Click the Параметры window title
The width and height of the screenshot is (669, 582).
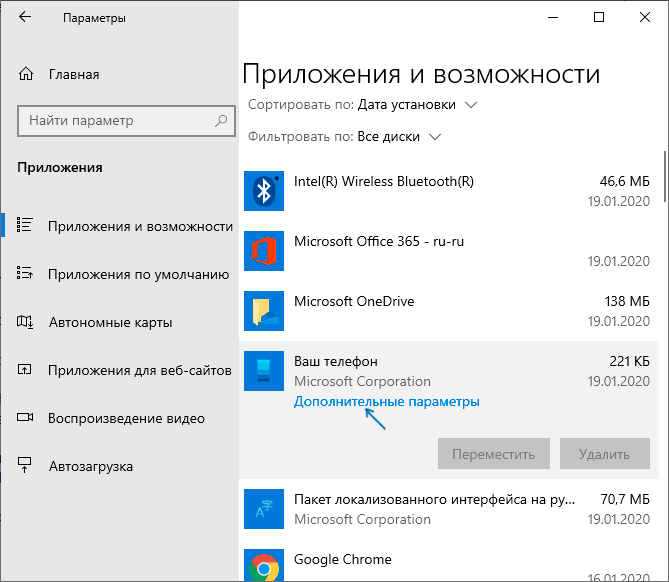click(94, 18)
